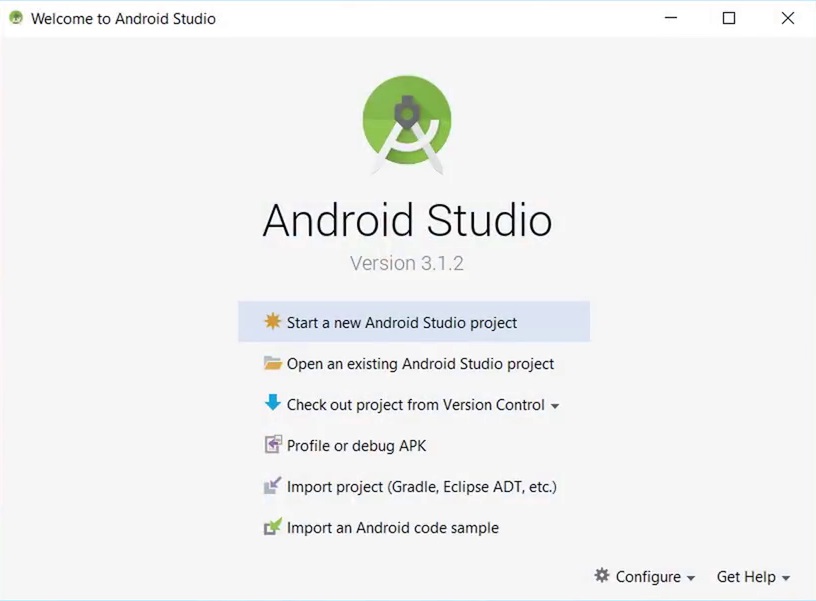Open the Configure dropdown arrow
The width and height of the screenshot is (816, 601).
691,578
